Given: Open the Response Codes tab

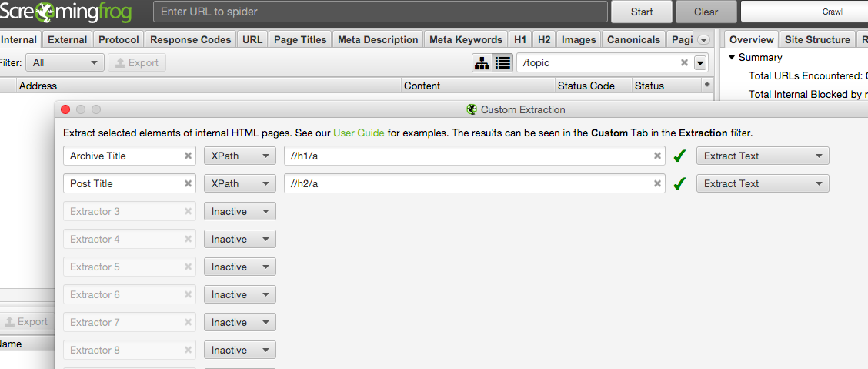Looking at the screenshot, I should click(190, 39).
